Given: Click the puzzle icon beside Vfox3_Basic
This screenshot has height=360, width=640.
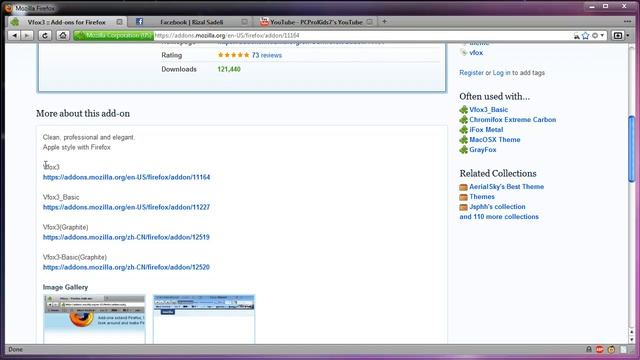Looking at the screenshot, I should pyautogui.click(x=463, y=110).
